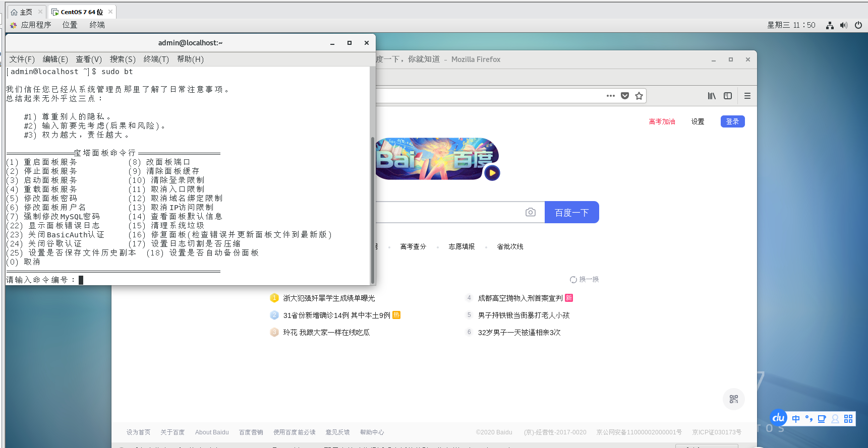Image resolution: width=868 pixels, height=448 pixels.
Task: Open news item 浙大犯强奸罪学生成绩单曝光
Action: pos(329,298)
